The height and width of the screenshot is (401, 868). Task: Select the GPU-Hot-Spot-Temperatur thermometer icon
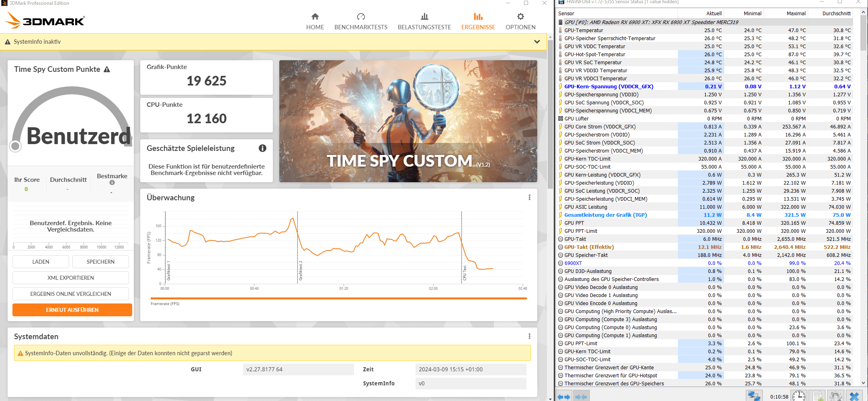(560, 54)
